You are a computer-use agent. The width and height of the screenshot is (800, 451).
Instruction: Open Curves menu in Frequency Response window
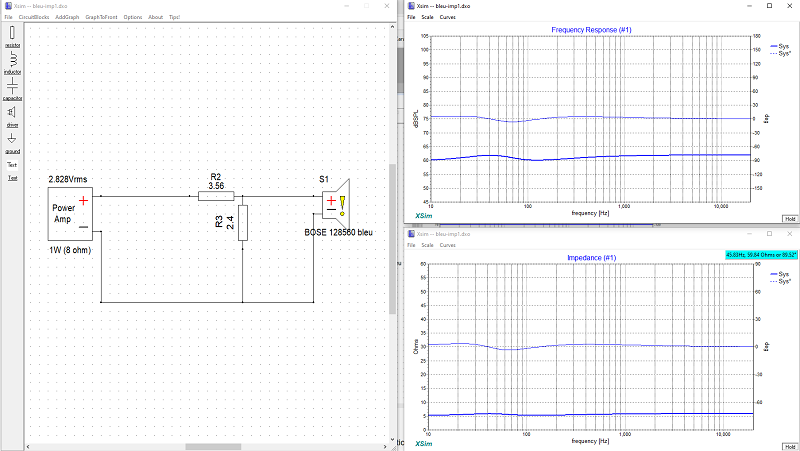tap(447, 17)
